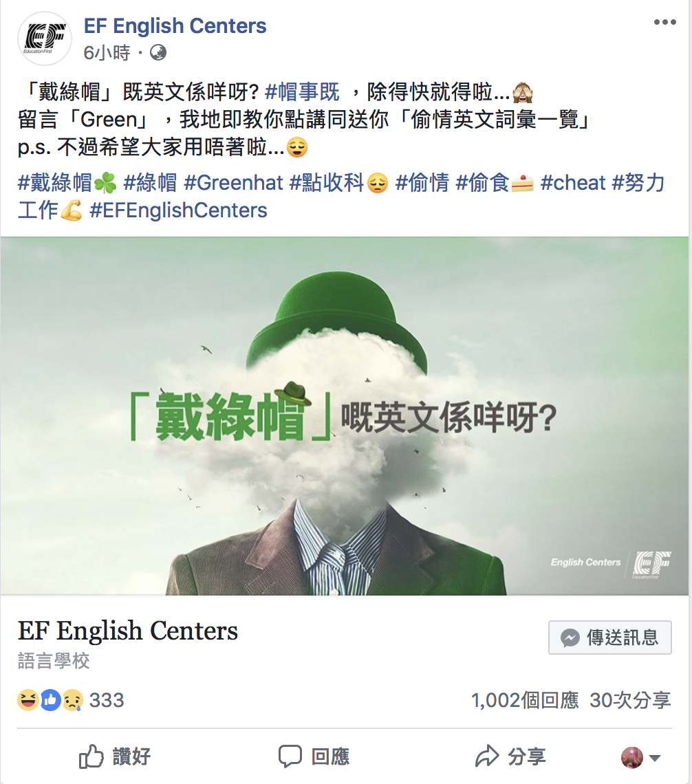Image resolution: width=692 pixels, height=784 pixels.
Task: Expand the post-as profile dropdown arrow
Action: 654,758
